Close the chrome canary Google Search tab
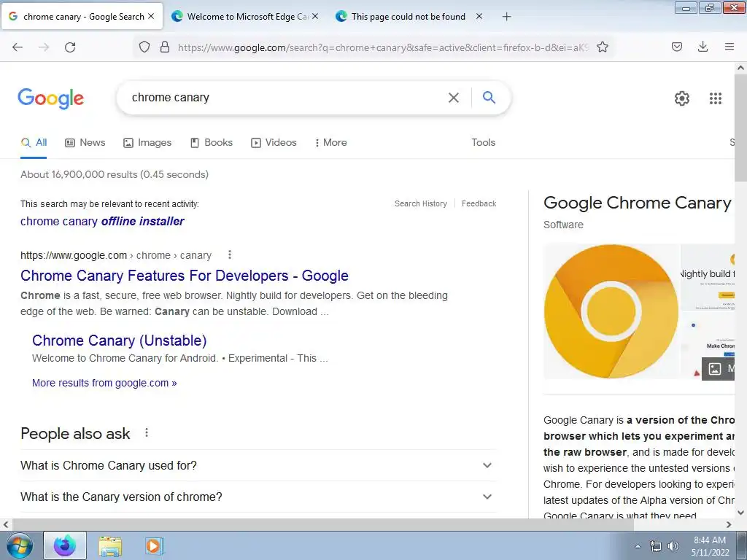The width and height of the screenshot is (747, 560). [151, 16]
